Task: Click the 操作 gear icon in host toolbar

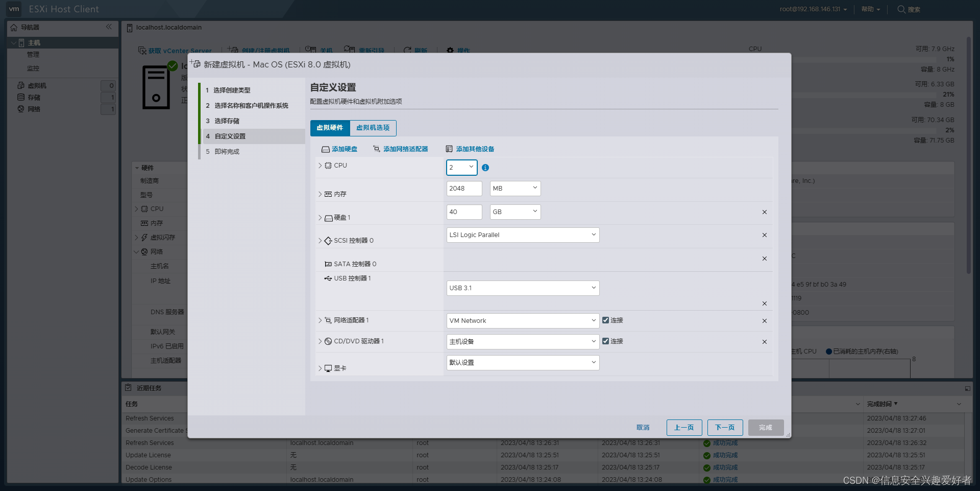Action: (450, 50)
